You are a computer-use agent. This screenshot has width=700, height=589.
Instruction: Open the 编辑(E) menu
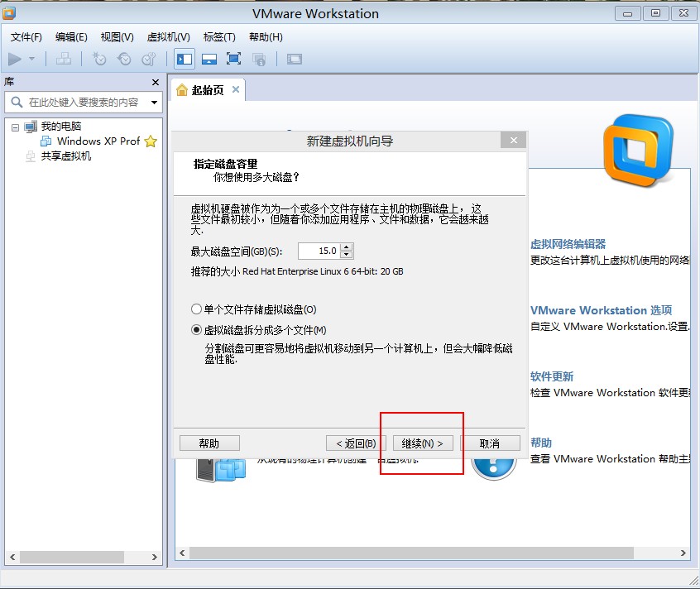(71, 37)
